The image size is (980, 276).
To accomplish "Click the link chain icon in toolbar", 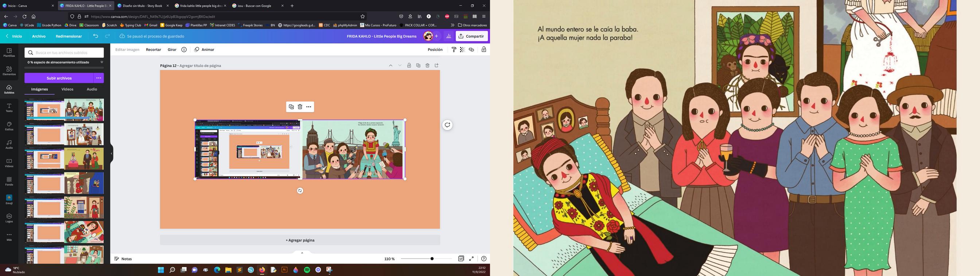I will (x=471, y=50).
